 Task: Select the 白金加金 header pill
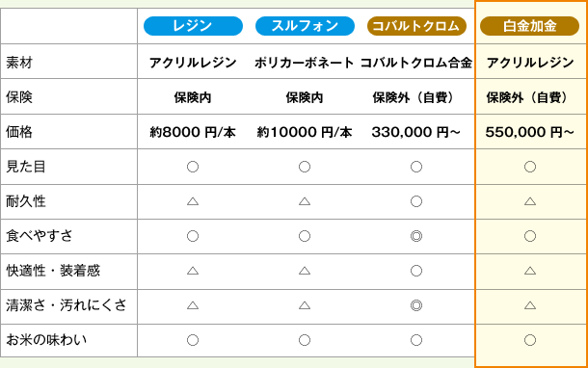pyautogui.click(x=529, y=26)
